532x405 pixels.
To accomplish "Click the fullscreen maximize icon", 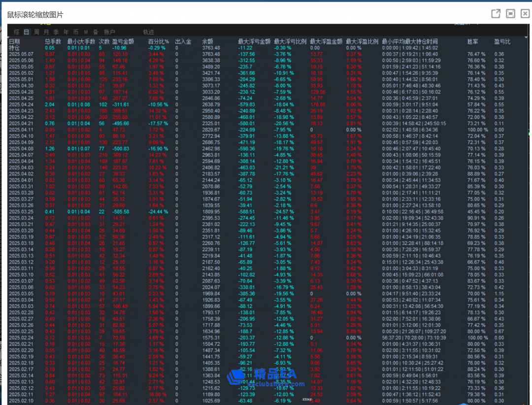I will (x=511, y=14).
